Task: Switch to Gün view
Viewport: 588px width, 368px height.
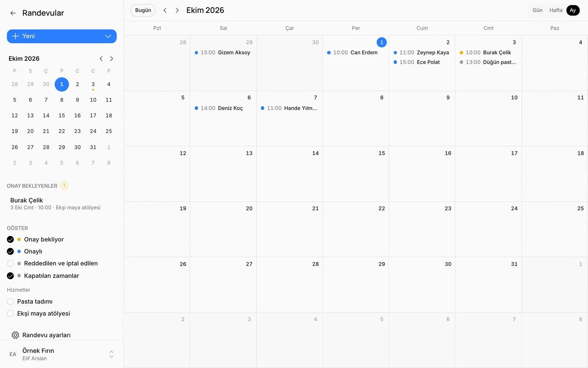Action: [x=537, y=10]
